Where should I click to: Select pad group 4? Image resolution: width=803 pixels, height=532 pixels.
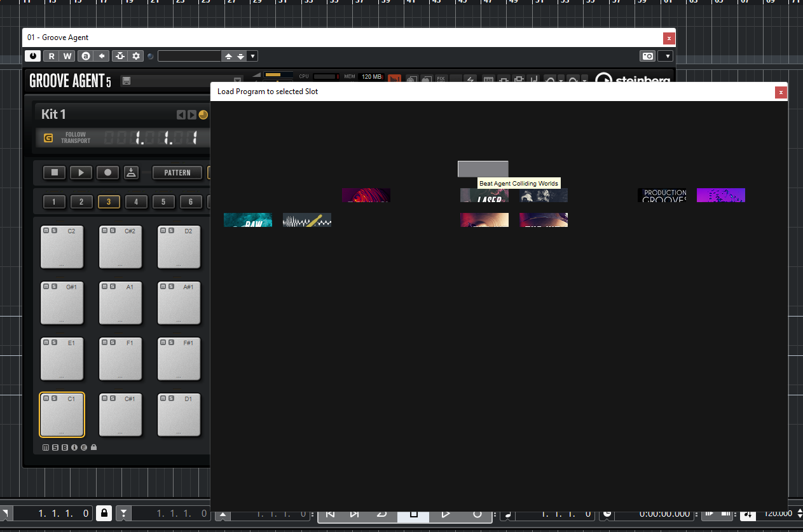(x=136, y=202)
